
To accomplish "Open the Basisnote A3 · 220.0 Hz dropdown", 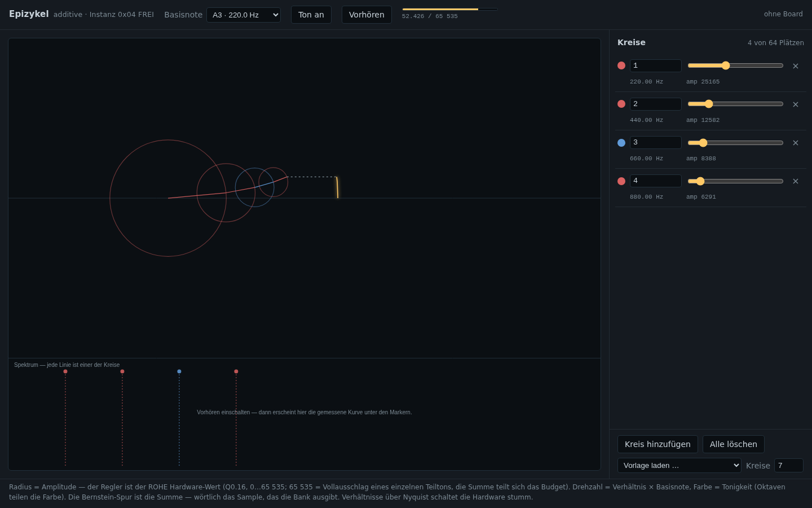I will (x=244, y=15).
